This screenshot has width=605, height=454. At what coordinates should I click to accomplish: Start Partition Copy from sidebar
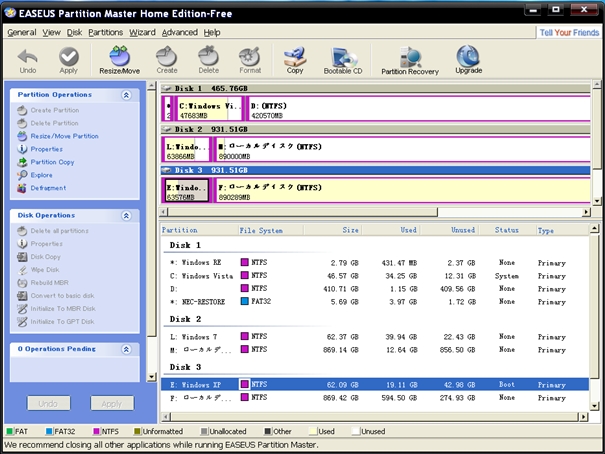[52, 162]
